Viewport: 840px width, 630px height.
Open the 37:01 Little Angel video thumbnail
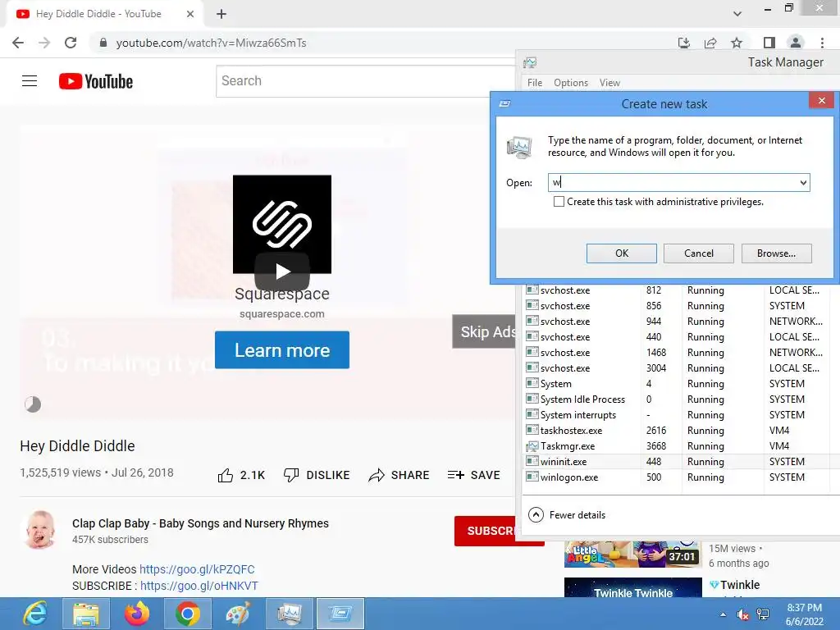tap(632, 554)
